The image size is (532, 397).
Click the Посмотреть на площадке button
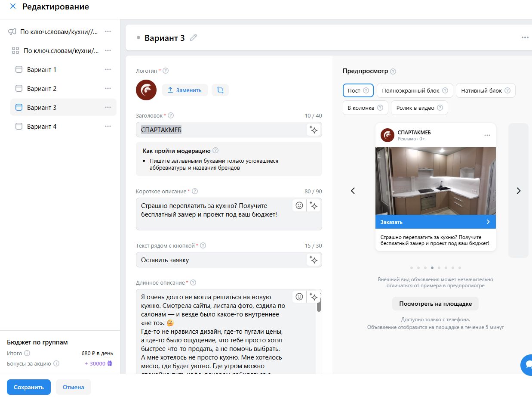click(x=435, y=304)
